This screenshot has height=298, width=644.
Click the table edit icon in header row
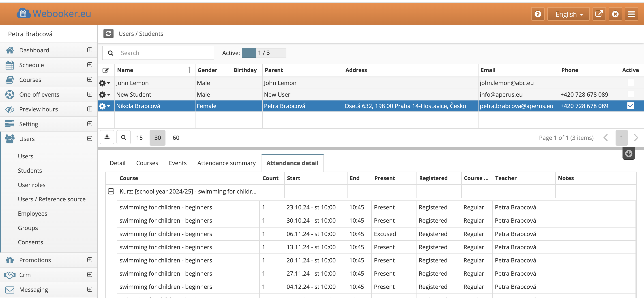(x=106, y=70)
